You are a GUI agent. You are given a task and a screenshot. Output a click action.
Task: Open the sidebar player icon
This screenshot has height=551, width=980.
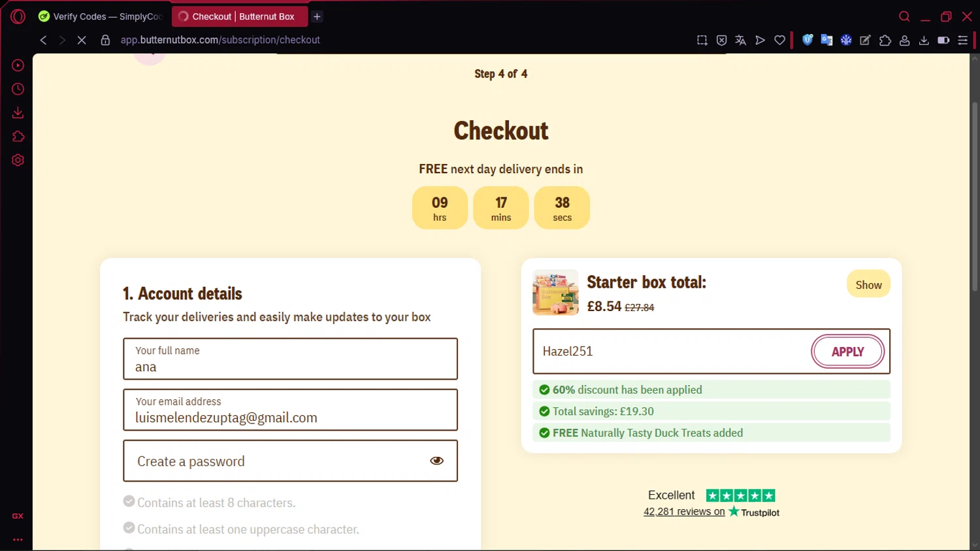tap(18, 65)
